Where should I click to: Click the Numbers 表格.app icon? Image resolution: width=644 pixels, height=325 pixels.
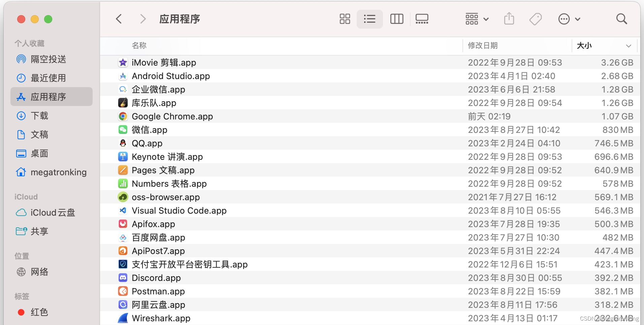[123, 184]
